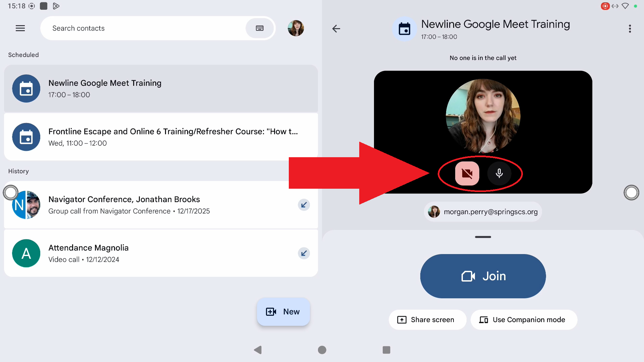
Task: Go back using the back arrow
Action: 336,29
